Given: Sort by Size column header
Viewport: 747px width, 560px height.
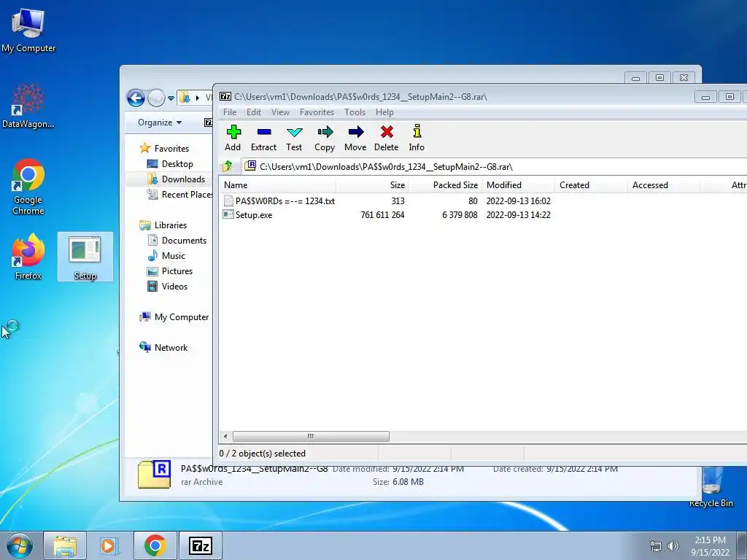Looking at the screenshot, I should point(373,184).
